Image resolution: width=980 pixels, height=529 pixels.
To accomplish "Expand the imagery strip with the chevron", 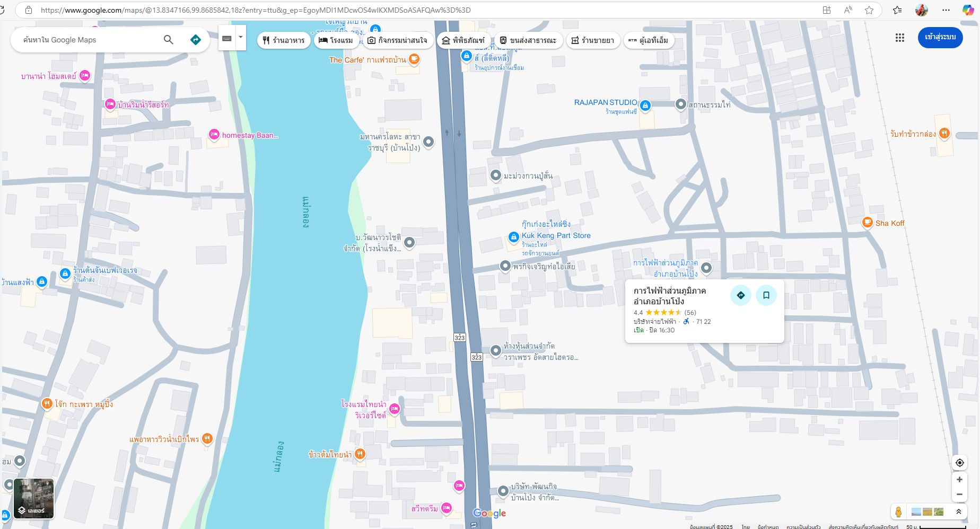I will [959, 512].
